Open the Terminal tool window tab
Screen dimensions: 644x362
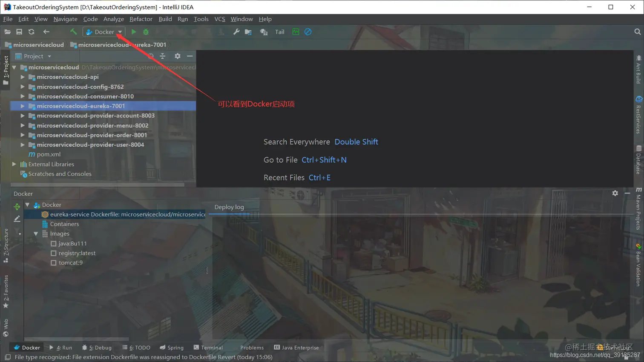208,348
